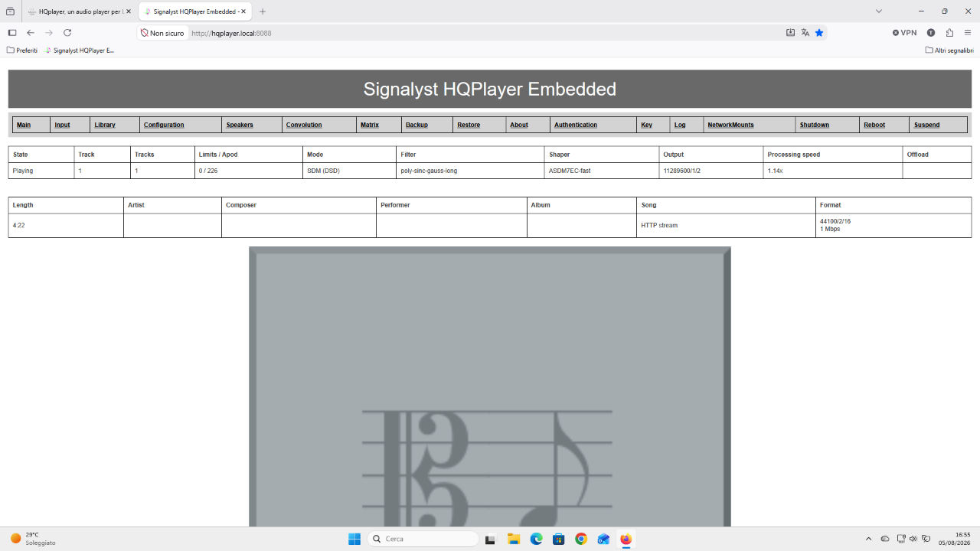Click the bookmark star icon in address bar

819,33
